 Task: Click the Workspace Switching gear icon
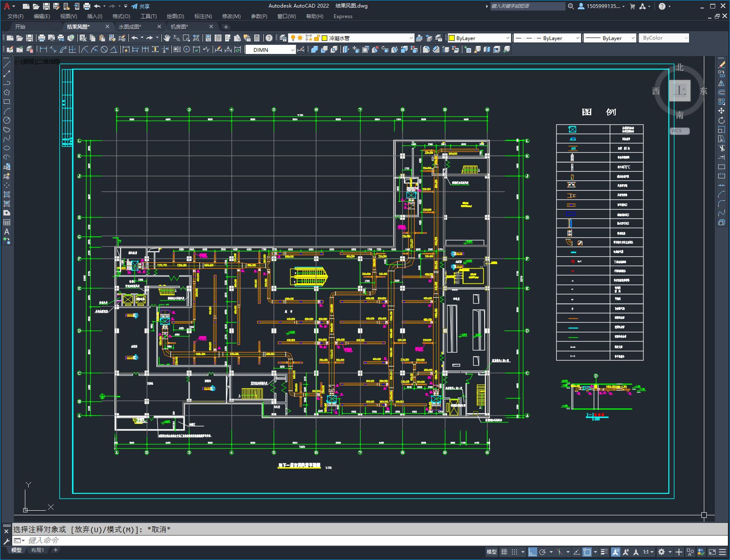click(661, 552)
